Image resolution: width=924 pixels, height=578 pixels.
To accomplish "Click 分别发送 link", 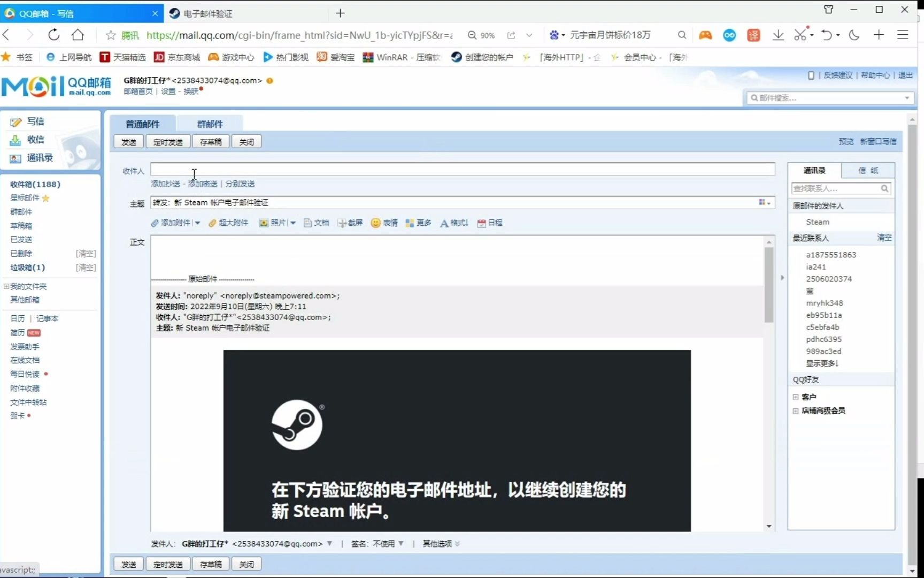I will coord(240,184).
